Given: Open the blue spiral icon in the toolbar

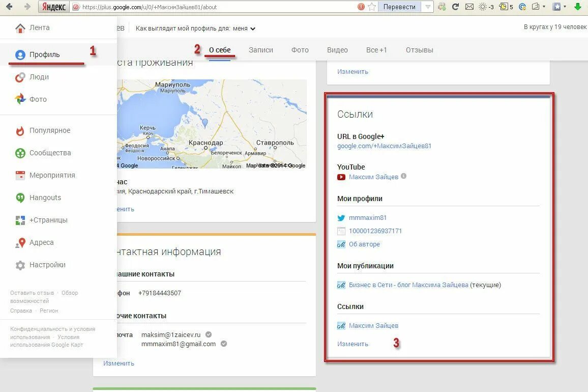Looking at the screenshot, I should coord(522,7).
